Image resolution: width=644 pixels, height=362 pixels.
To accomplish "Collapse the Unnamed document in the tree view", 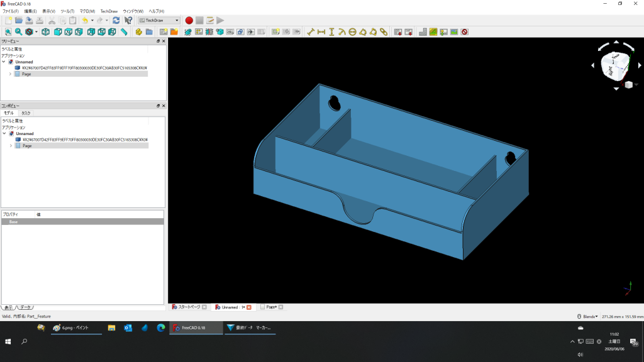I will pyautogui.click(x=4, y=62).
